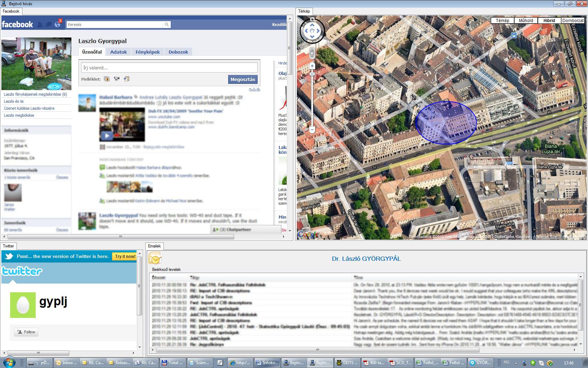Pick the Street View pegman icon
The image size is (588, 368).
[x=312, y=53]
